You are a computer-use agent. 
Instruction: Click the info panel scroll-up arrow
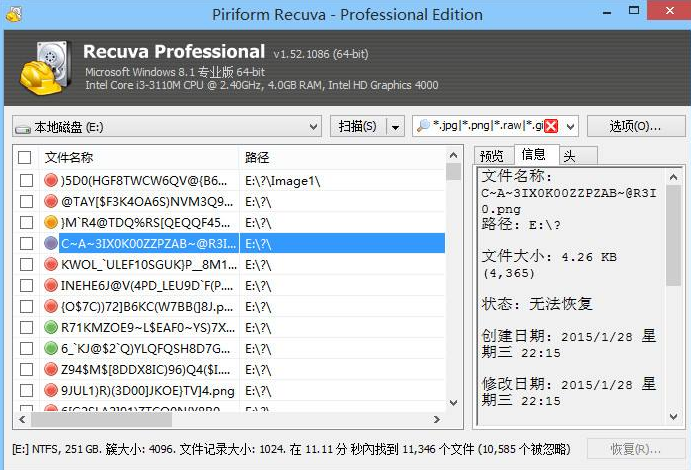pyautogui.click(x=673, y=177)
